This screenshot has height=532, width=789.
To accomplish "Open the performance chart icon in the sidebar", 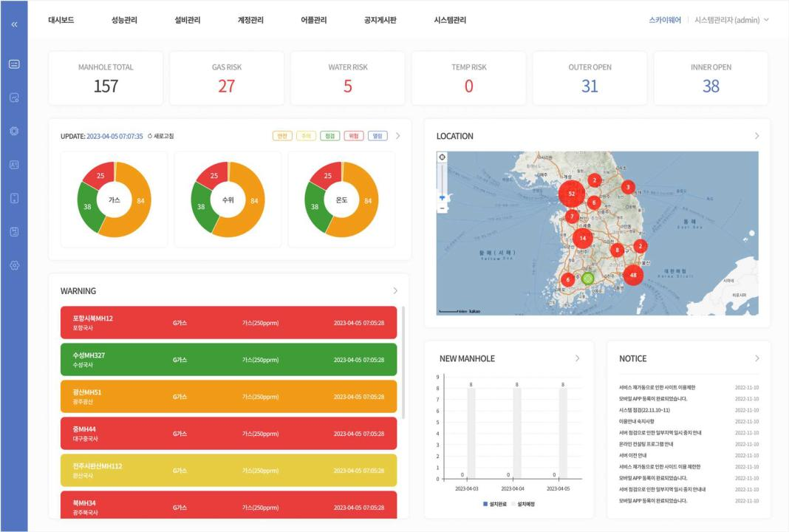I will [x=14, y=98].
